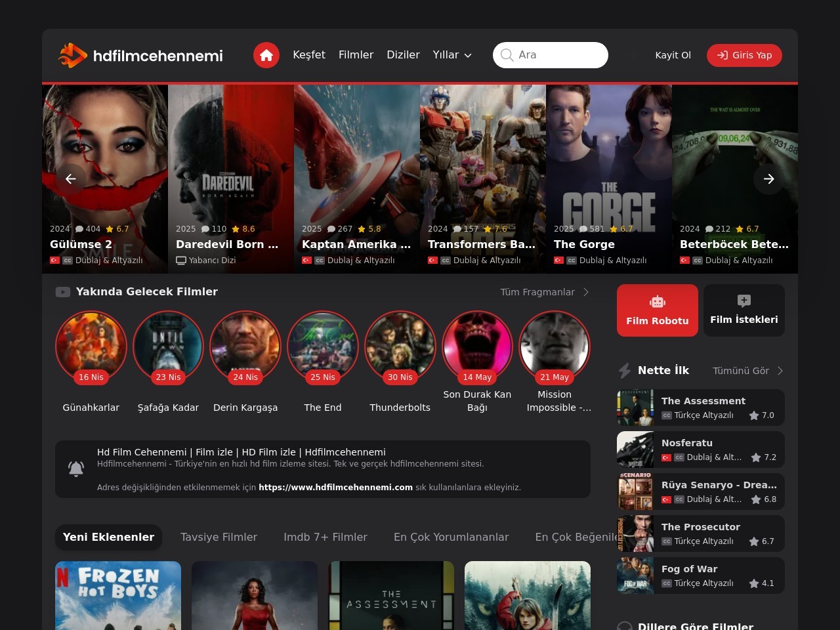Open the Film İstekleri button
The height and width of the screenshot is (630, 840).
[744, 310]
